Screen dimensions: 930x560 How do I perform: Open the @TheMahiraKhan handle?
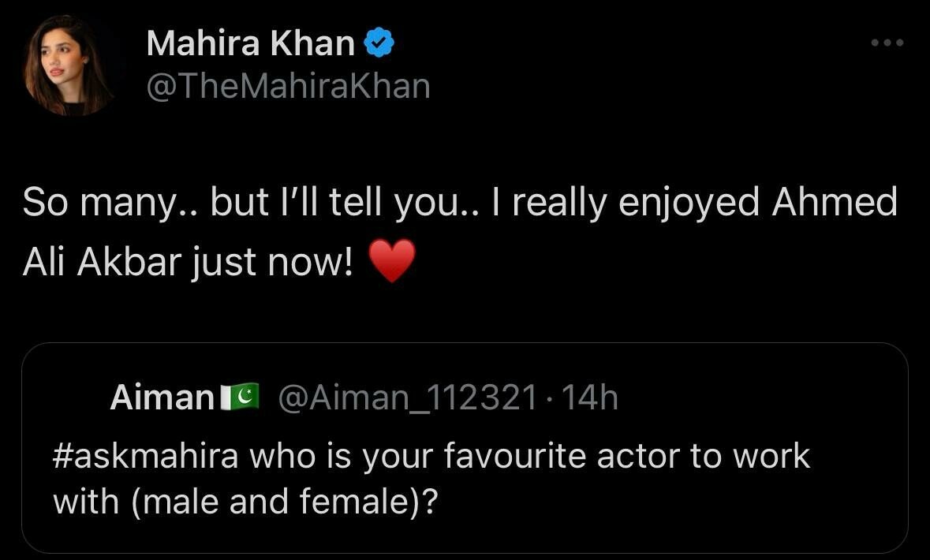pos(288,85)
